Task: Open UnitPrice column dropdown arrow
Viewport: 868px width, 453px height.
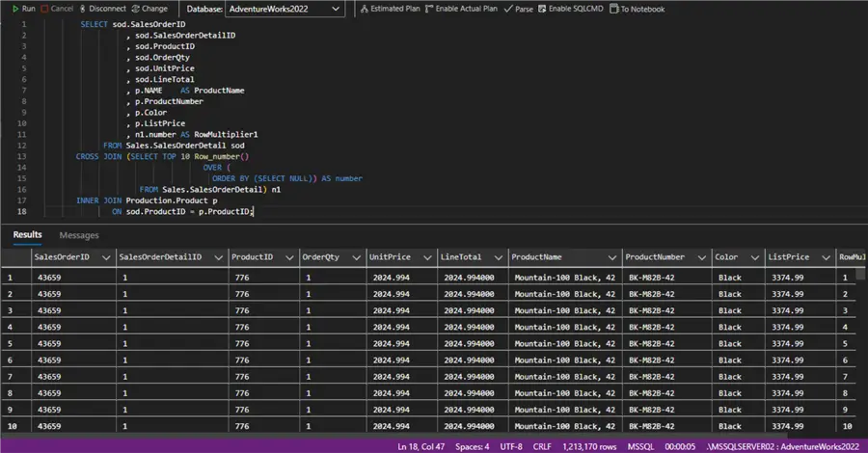Action: [x=427, y=257]
